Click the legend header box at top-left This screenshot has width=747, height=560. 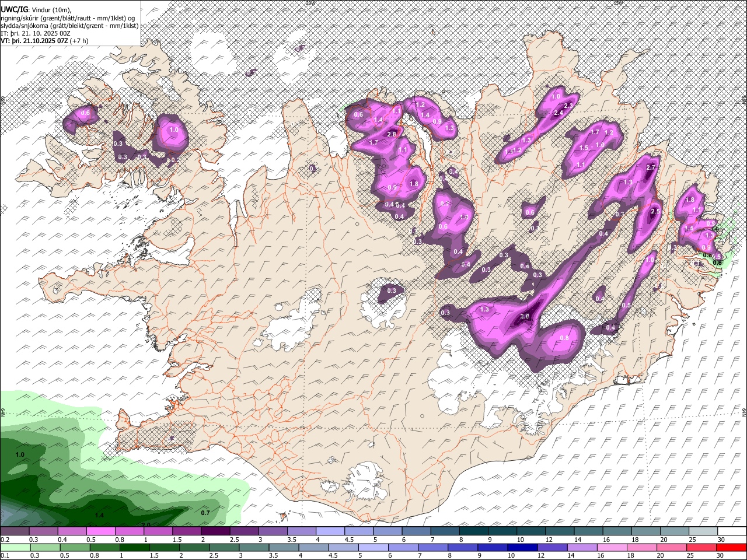(70, 23)
